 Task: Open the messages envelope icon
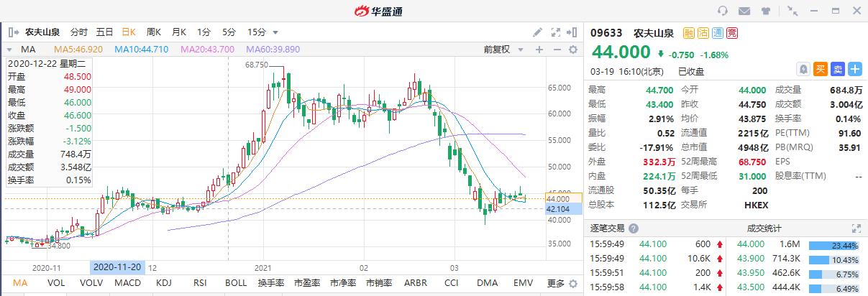pos(744,11)
